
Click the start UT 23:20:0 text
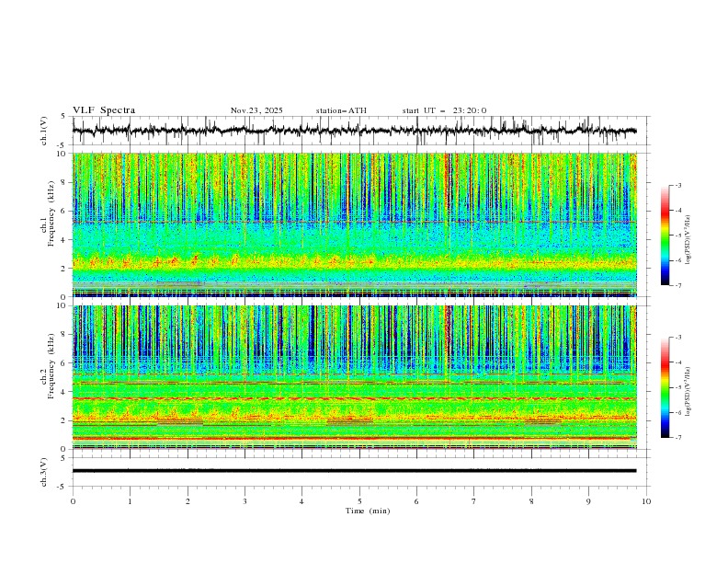tap(444, 110)
